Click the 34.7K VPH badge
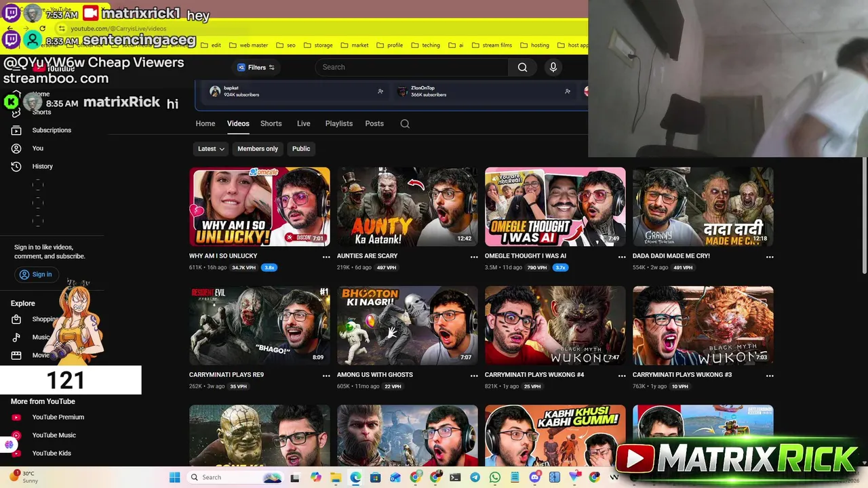 click(x=244, y=268)
